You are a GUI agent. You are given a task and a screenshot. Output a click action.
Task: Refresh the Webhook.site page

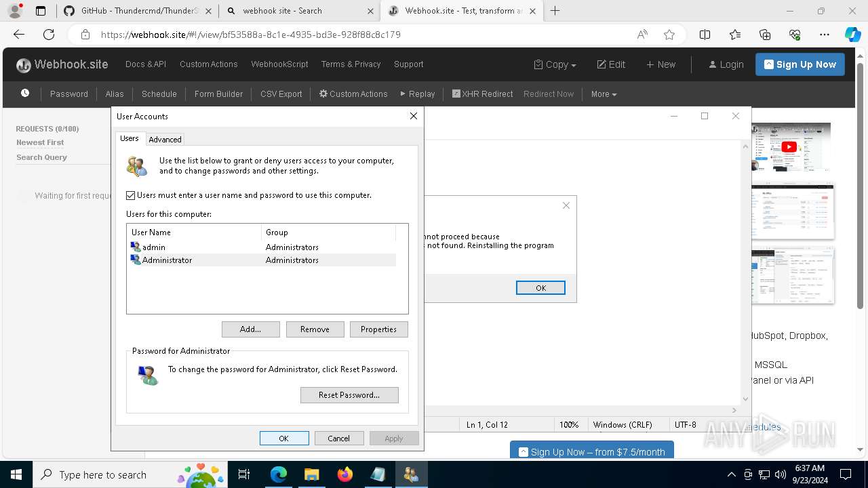(49, 35)
